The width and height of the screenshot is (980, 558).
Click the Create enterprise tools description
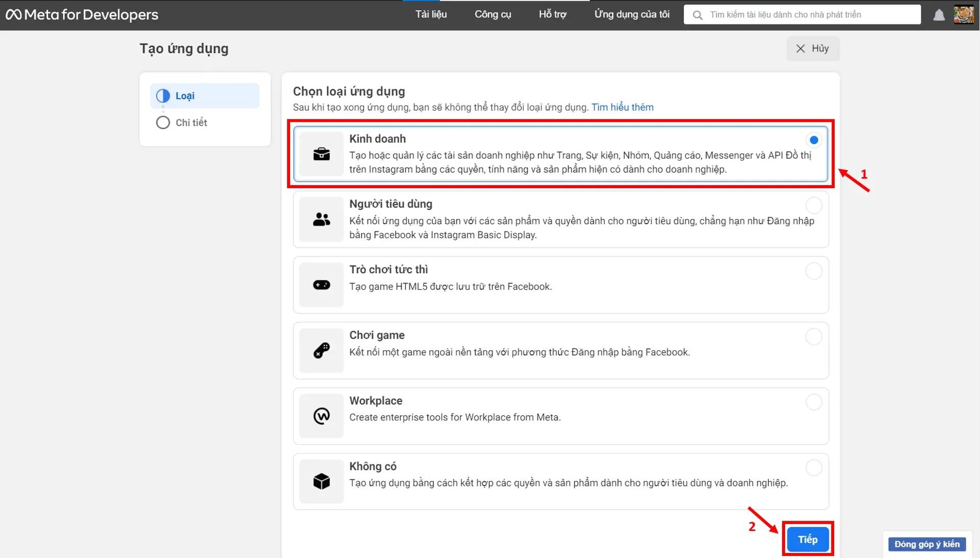[x=455, y=417]
